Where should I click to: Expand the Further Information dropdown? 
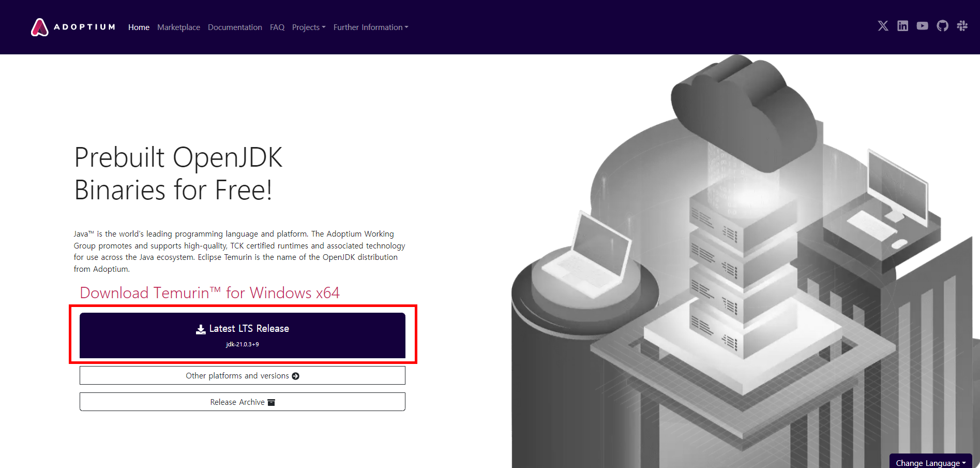(371, 27)
